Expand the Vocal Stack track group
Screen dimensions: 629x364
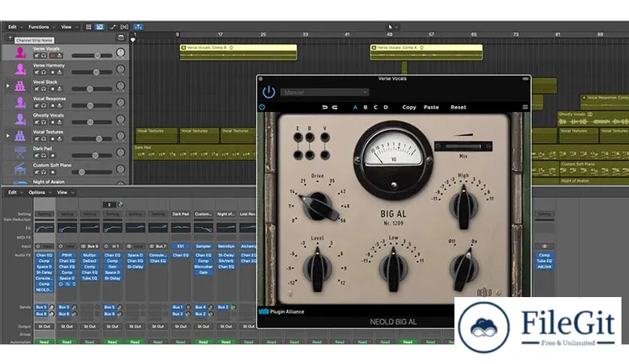pos(8,86)
